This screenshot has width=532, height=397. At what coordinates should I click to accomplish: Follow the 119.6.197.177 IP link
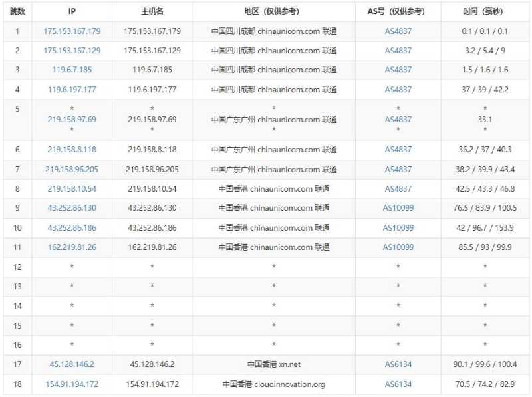(x=72, y=90)
